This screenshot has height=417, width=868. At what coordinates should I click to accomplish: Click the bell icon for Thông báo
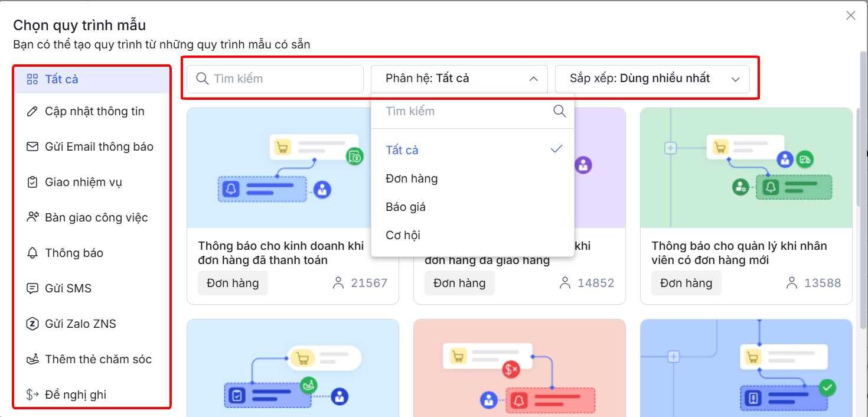point(32,253)
